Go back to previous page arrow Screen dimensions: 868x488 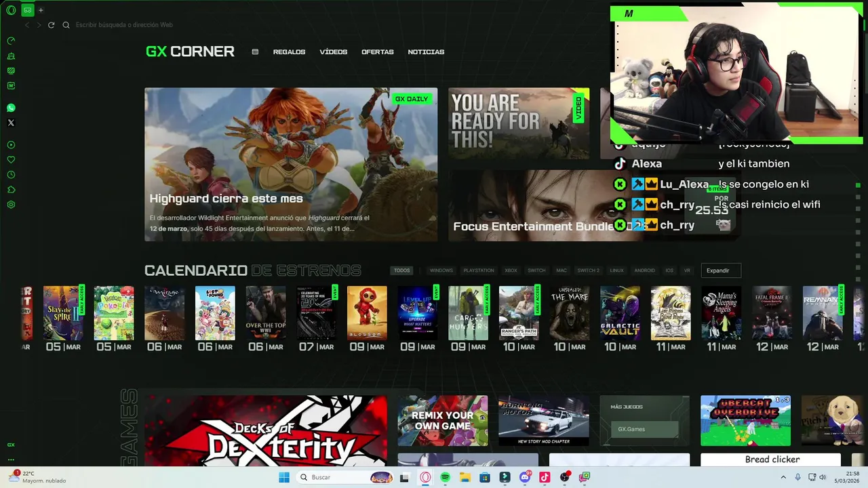27,25
